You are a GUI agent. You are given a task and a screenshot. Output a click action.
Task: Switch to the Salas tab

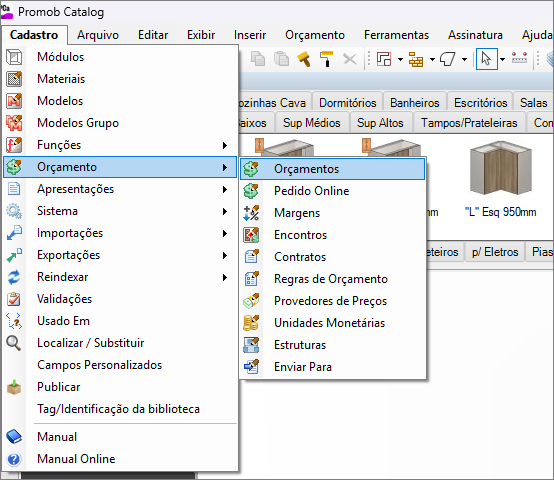pos(533,103)
